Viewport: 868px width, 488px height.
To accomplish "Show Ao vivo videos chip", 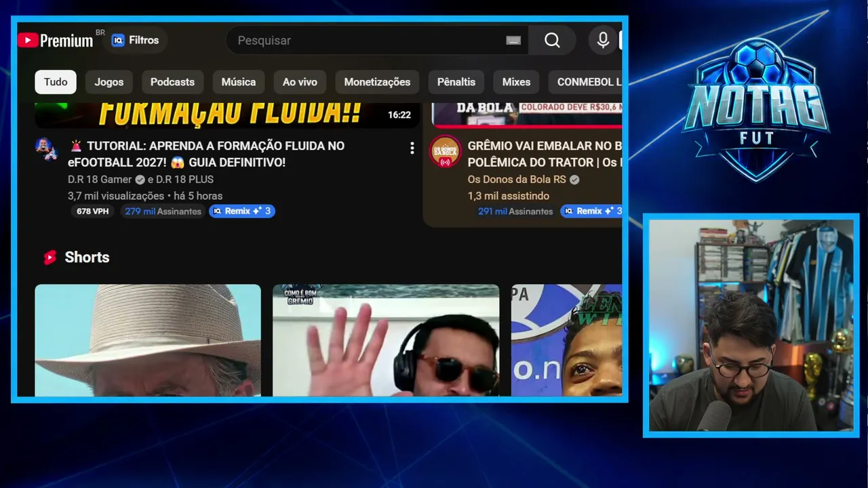I will tap(300, 82).
